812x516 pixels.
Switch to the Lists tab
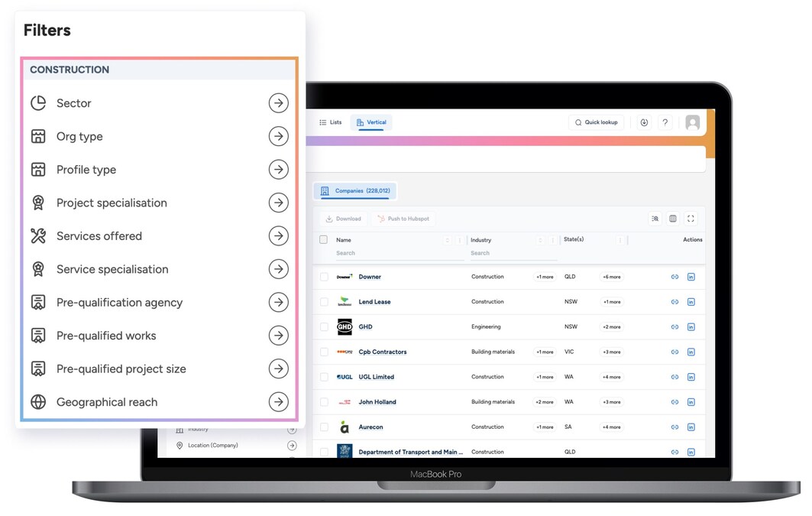(332, 122)
